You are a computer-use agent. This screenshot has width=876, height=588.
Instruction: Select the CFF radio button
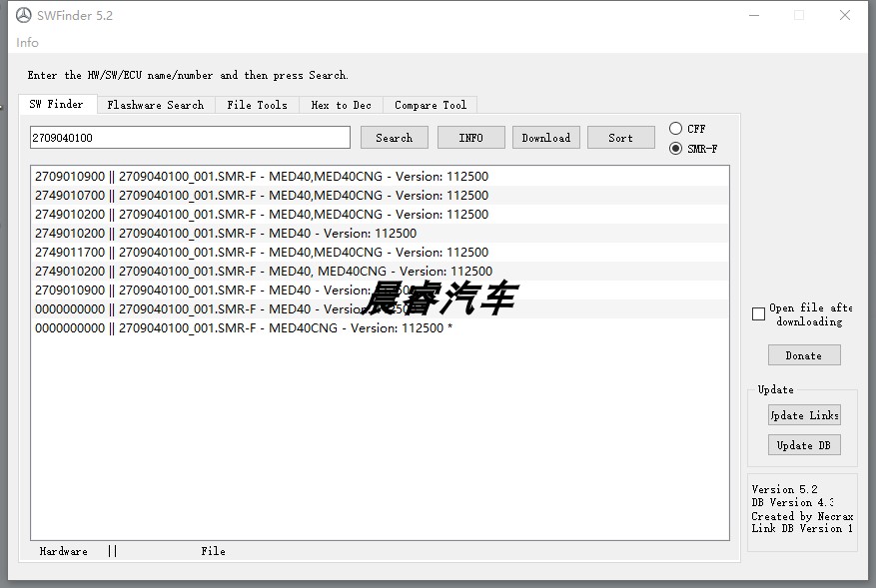pyautogui.click(x=675, y=129)
